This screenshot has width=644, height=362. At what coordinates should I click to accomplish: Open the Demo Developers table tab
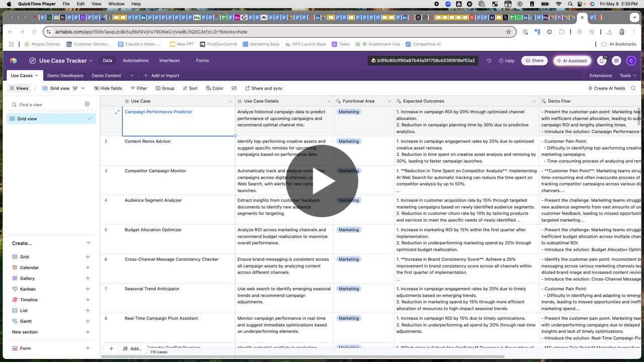tap(65, 75)
